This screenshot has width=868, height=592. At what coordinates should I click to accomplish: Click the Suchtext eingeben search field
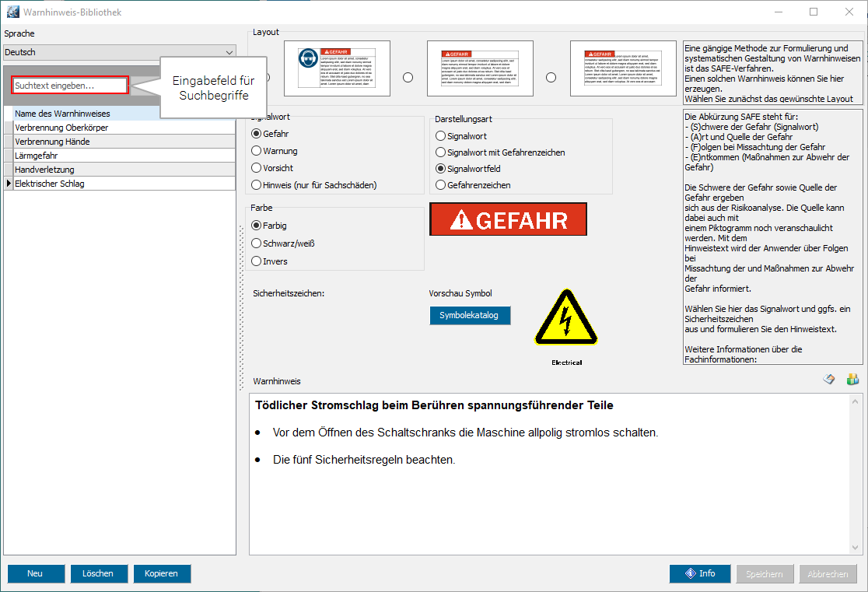(70, 86)
